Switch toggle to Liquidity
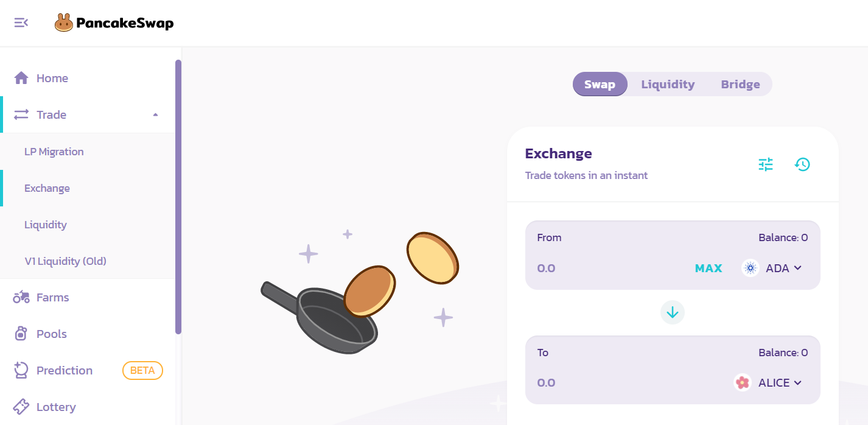The width and height of the screenshot is (868, 425). (x=668, y=85)
